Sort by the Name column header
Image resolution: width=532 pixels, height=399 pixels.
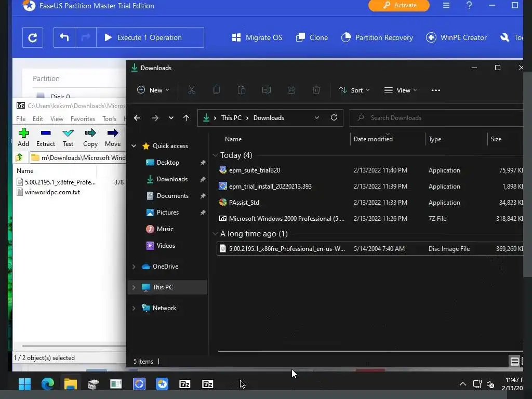tap(233, 139)
